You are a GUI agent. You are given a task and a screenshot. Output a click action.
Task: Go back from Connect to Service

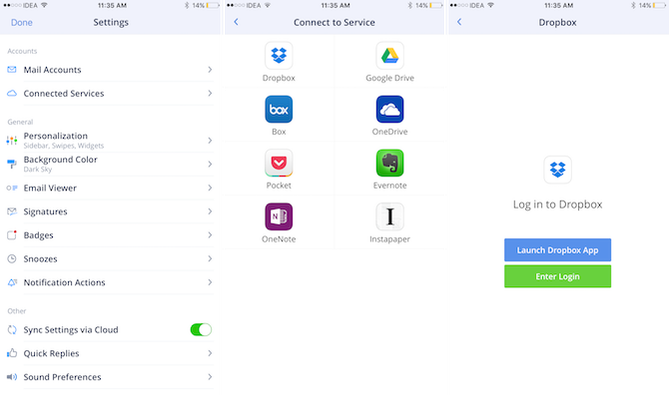click(236, 22)
